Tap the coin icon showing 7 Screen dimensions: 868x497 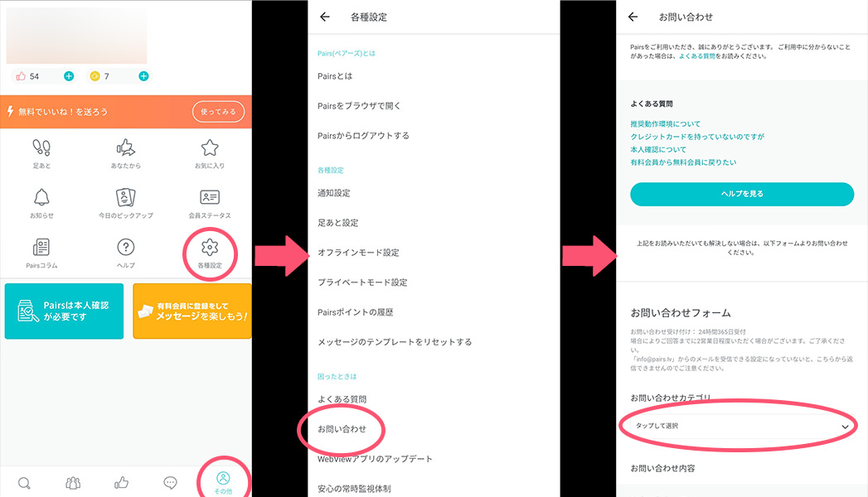(x=95, y=76)
